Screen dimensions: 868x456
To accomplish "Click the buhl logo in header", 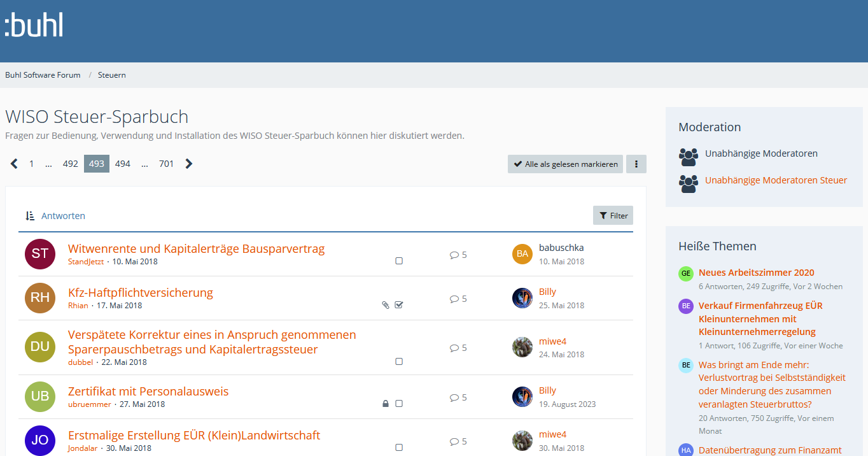I will click(34, 25).
